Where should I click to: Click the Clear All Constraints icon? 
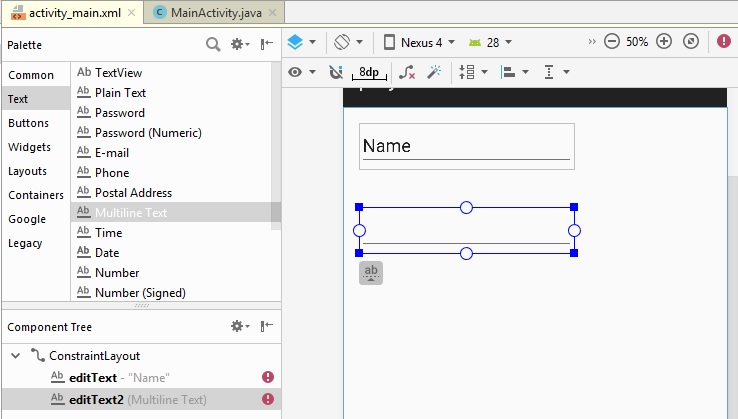pyautogui.click(x=406, y=72)
